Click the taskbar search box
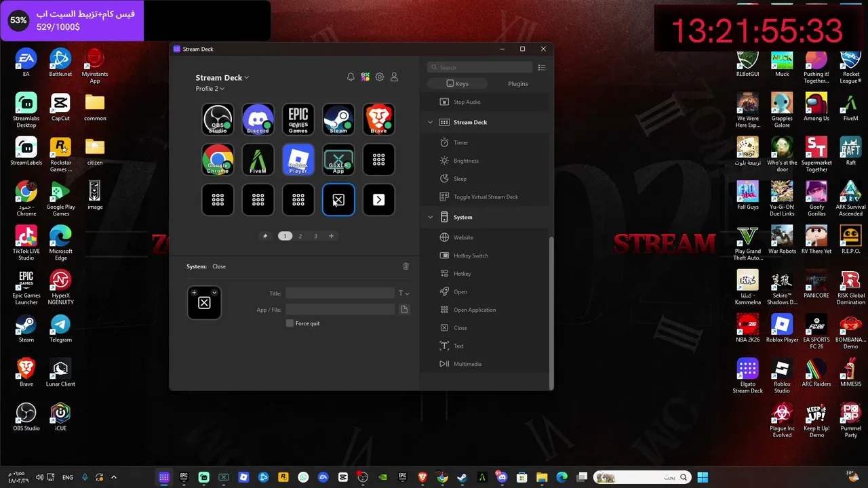Viewport: 868px width, 488px height. click(x=643, y=477)
